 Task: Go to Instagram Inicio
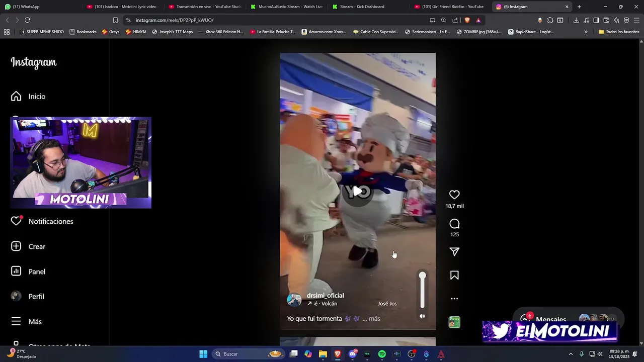(29, 97)
